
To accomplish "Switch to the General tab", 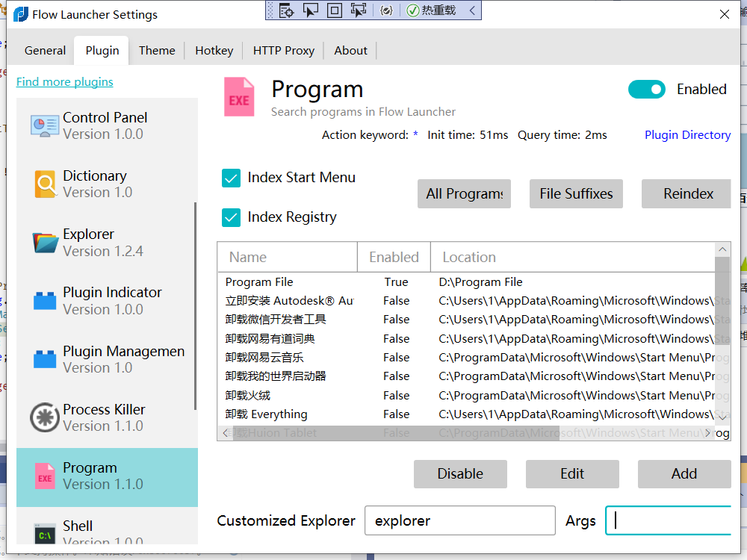I will click(x=45, y=51).
